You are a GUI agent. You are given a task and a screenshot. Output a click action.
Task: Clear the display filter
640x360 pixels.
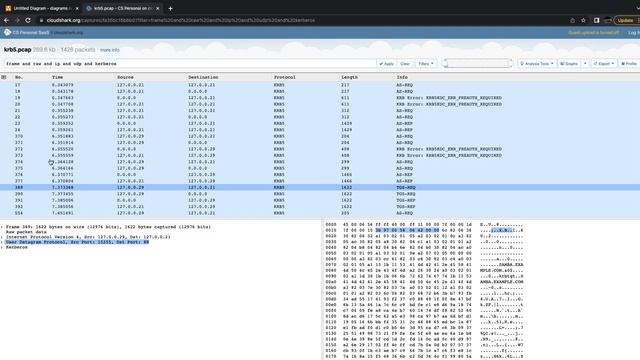(x=405, y=64)
